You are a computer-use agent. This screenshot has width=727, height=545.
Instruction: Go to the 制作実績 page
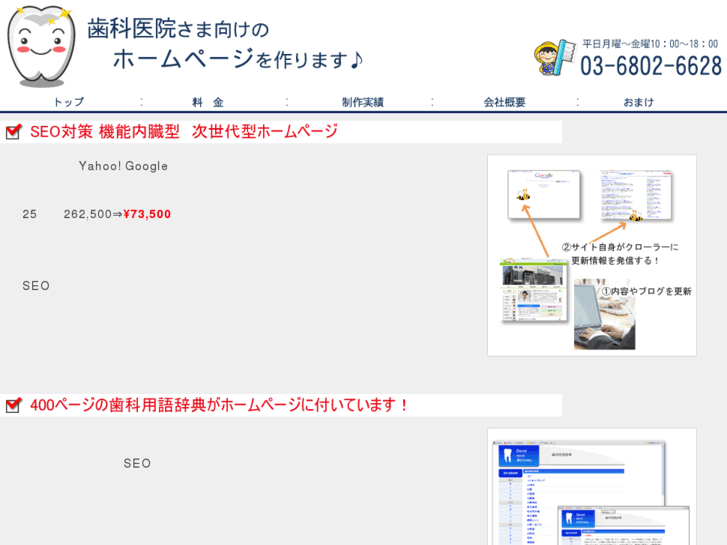coord(363,102)
